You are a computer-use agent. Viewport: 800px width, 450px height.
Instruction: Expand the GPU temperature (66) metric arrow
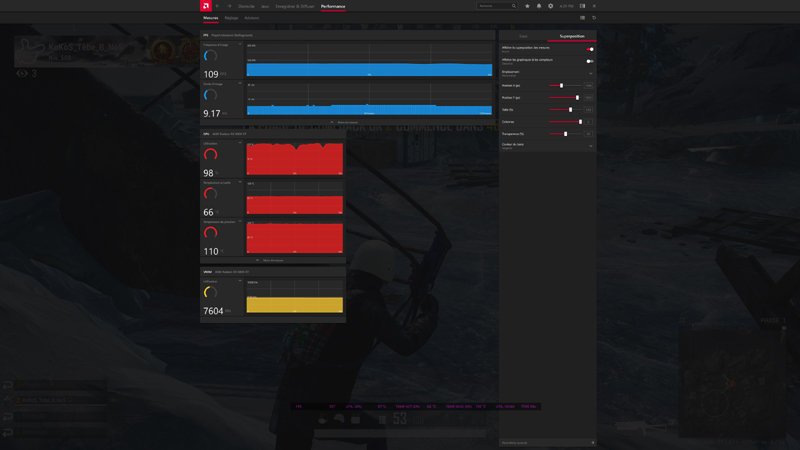click(x=240, y=182)
